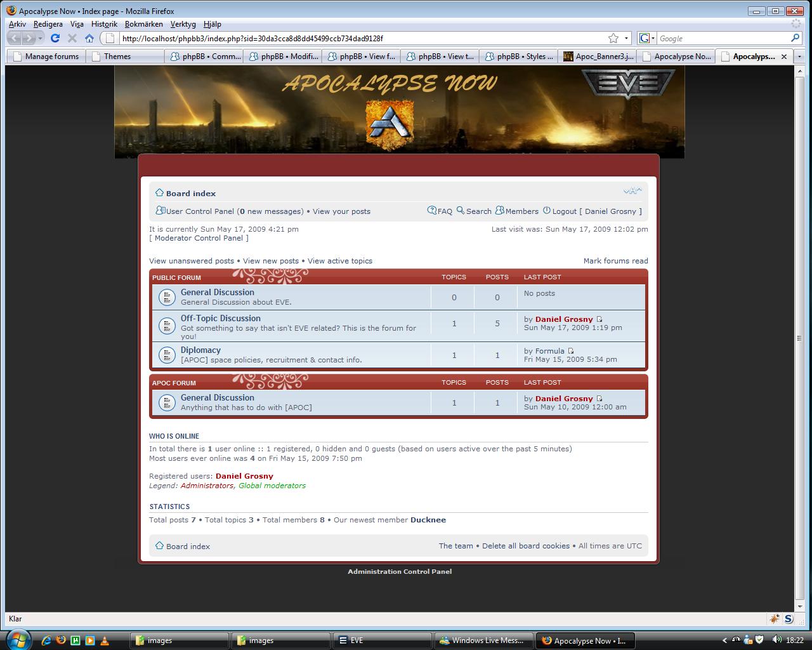Image resolution: width=812 pixels, height=650 pixels.
Task: Open the Historik menu
Action: [104, 24]
